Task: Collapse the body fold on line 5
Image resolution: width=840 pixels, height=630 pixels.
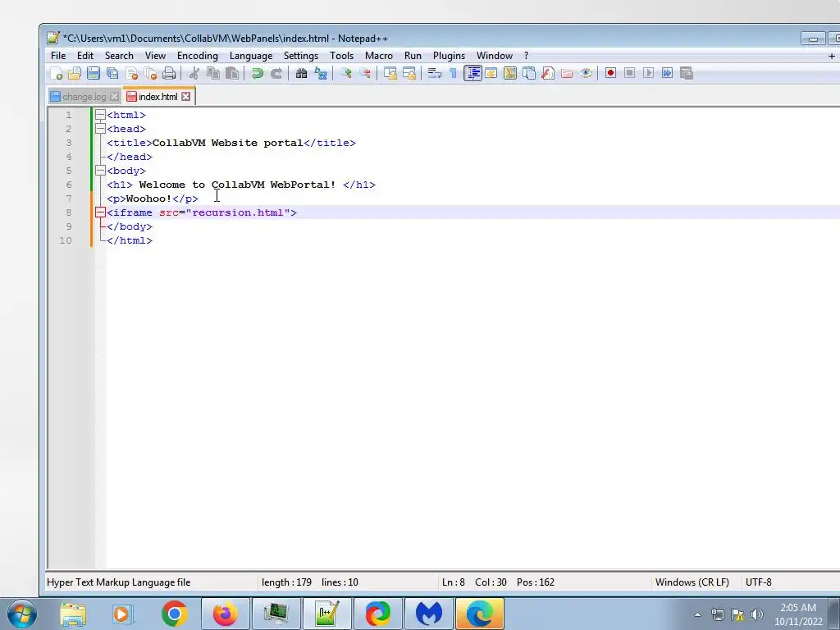Action: coord(100,171)
